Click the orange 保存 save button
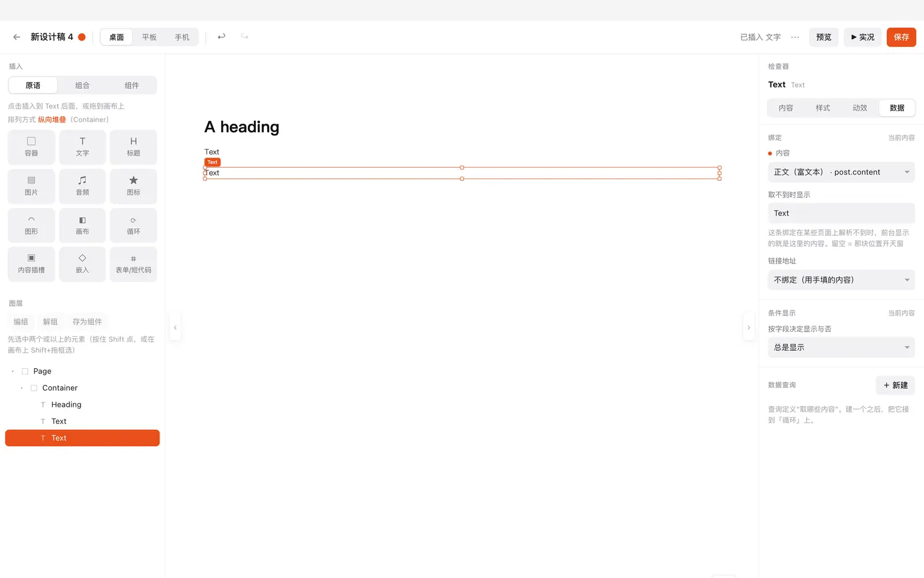Viewport: 924px width, 578px height. (901, 37)
